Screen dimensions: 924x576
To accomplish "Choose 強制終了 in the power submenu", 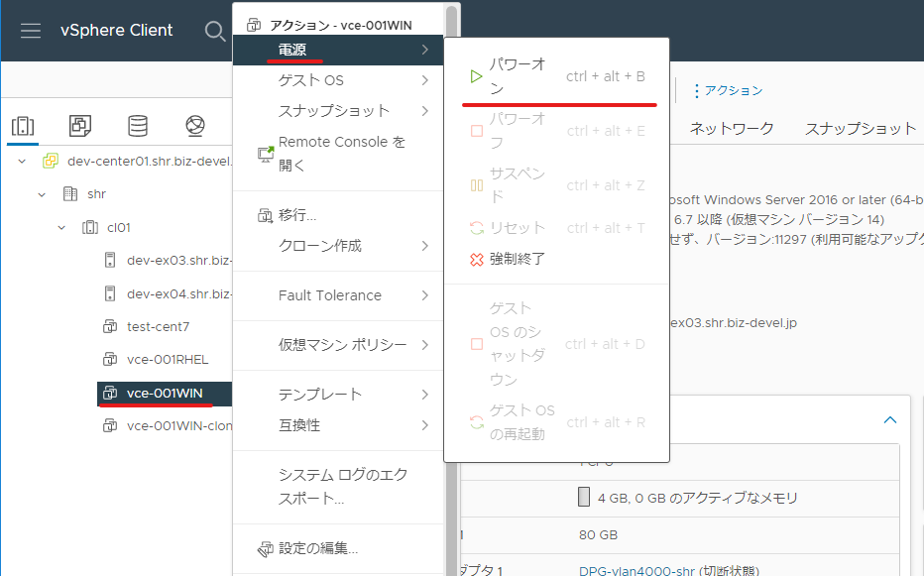I will pos(556,259).
